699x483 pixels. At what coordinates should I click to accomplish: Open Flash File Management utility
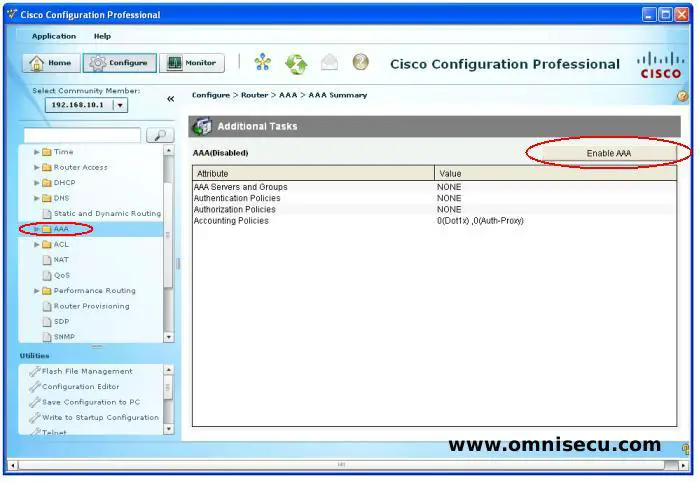(87, 372)
